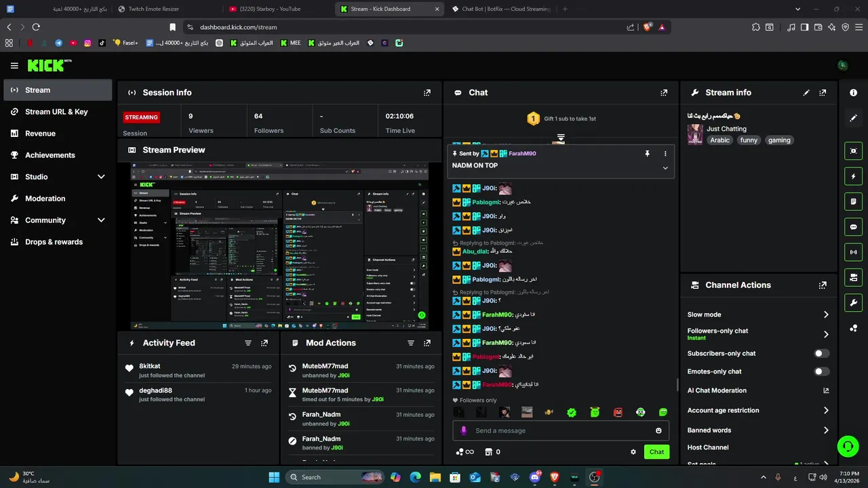Toggle the channel actions widget in right rail
Viewport: 868px width, 488px height.
pos(853,277)
